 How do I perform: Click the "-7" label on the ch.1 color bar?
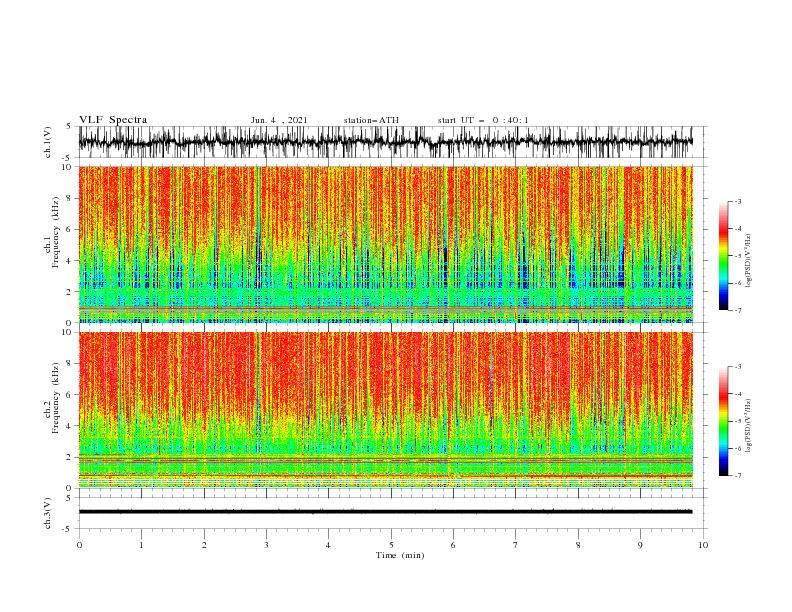(738, 310)
